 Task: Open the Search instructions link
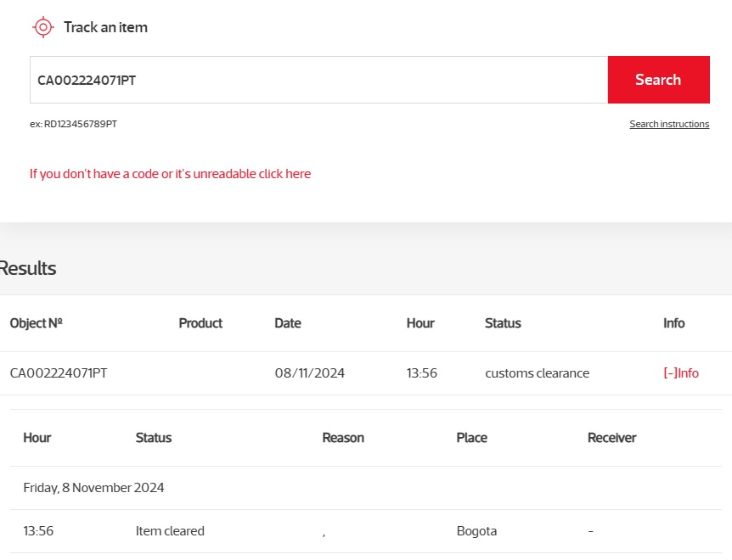point(669,124)
